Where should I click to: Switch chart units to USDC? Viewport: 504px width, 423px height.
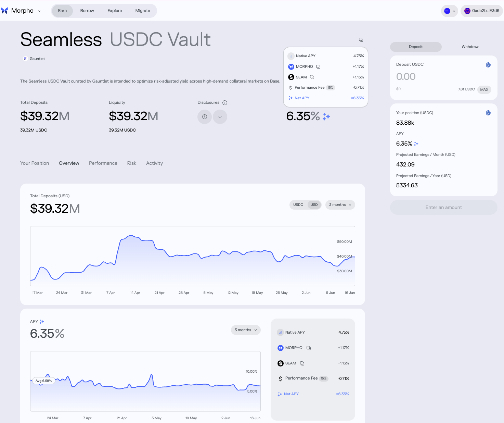pos(298,205)
